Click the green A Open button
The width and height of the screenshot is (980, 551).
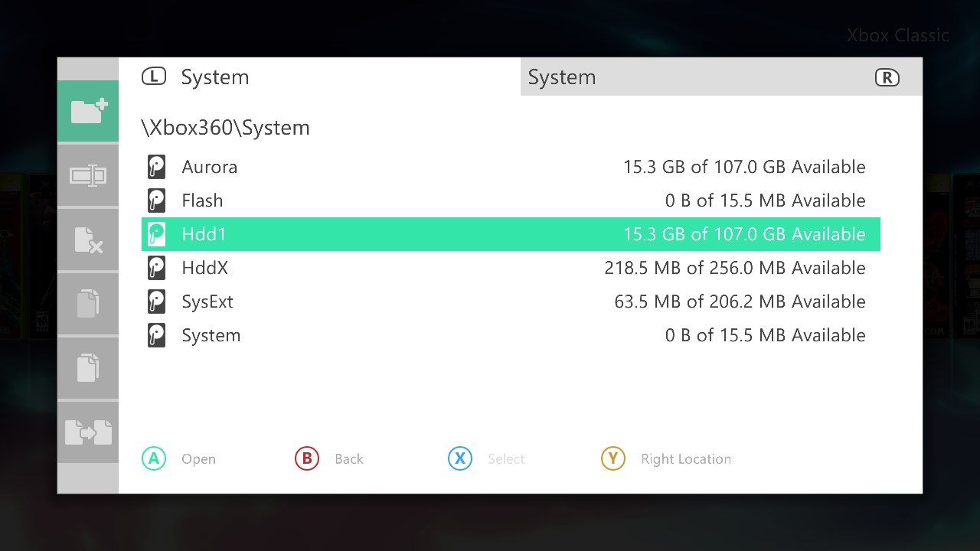click(x=179, y=458)
